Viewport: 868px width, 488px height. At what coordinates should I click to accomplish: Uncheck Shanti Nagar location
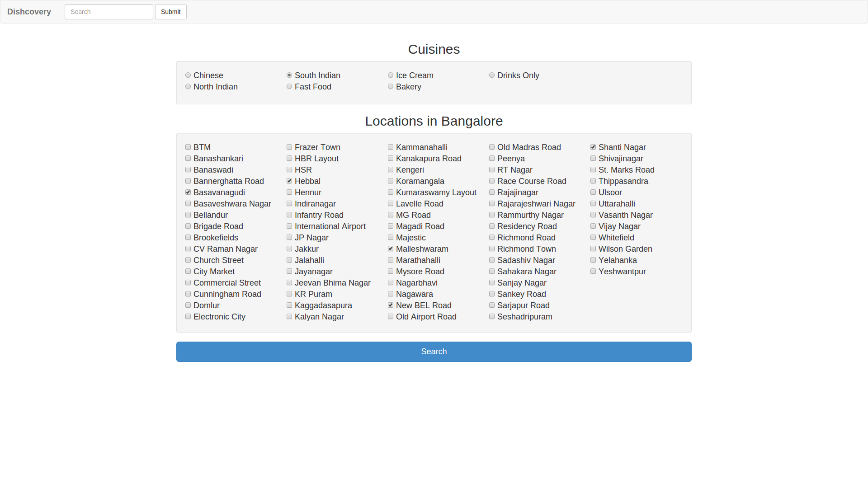tap(593, 147)
